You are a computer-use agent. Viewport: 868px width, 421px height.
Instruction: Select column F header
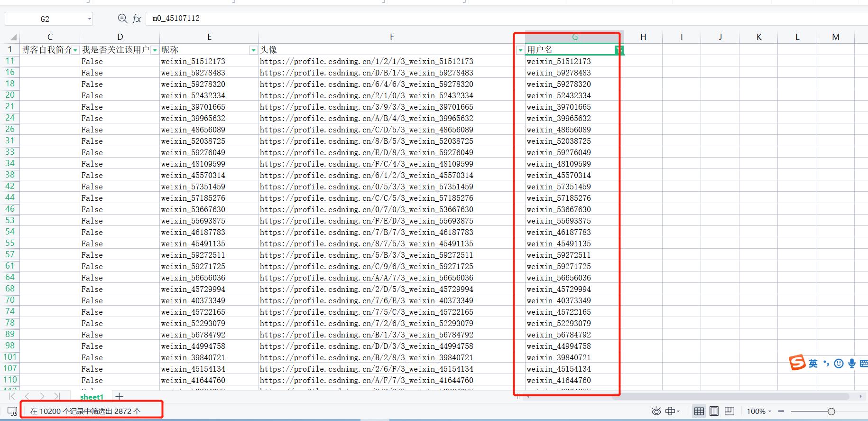click(x=392, y=37)
